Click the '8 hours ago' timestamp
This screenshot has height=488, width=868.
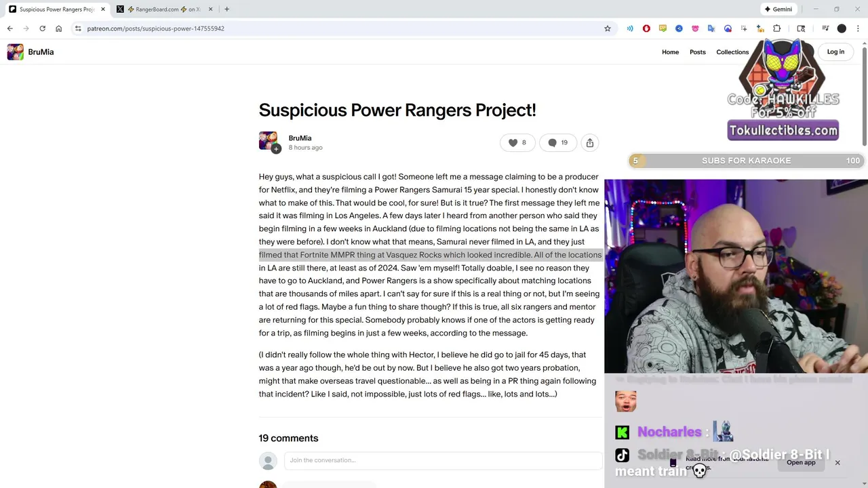(x=305, y=148)
